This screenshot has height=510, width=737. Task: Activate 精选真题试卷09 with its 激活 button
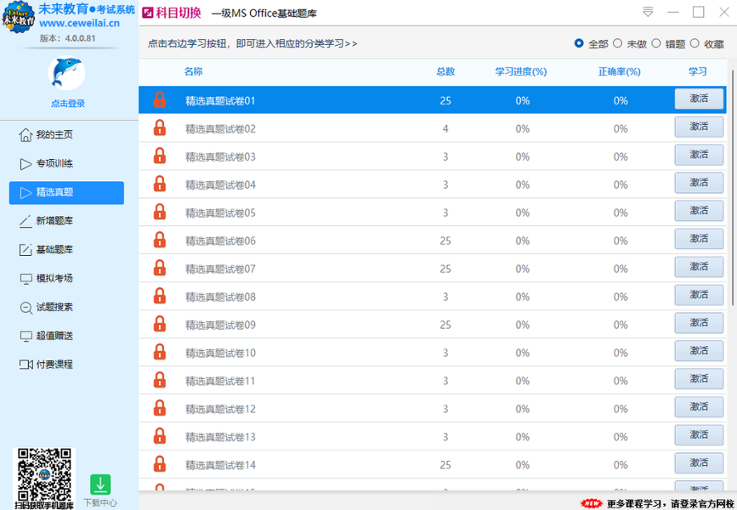tap(698, 323)
